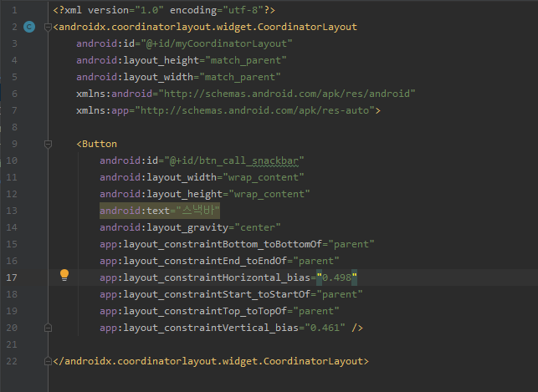This screenshot has height=392, width=538.
Task: Click the closing CoordinatorLayout tag
Action: click(211, 361)
